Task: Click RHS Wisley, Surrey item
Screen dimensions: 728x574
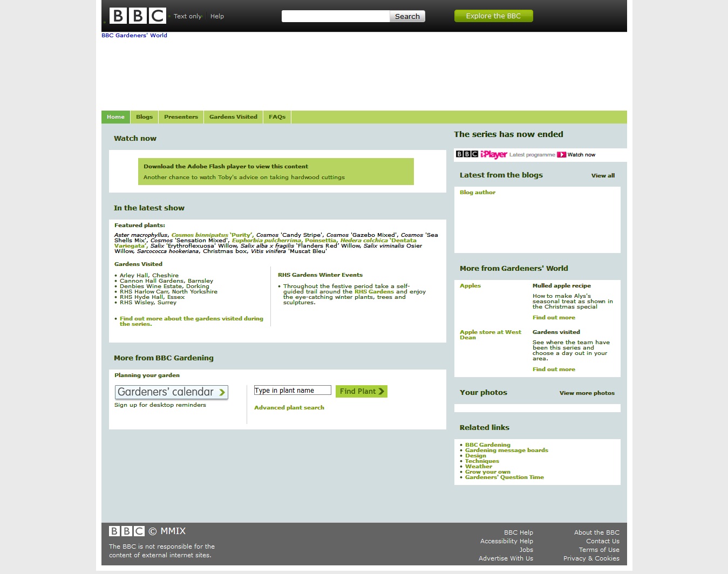Action: point(148,303)
